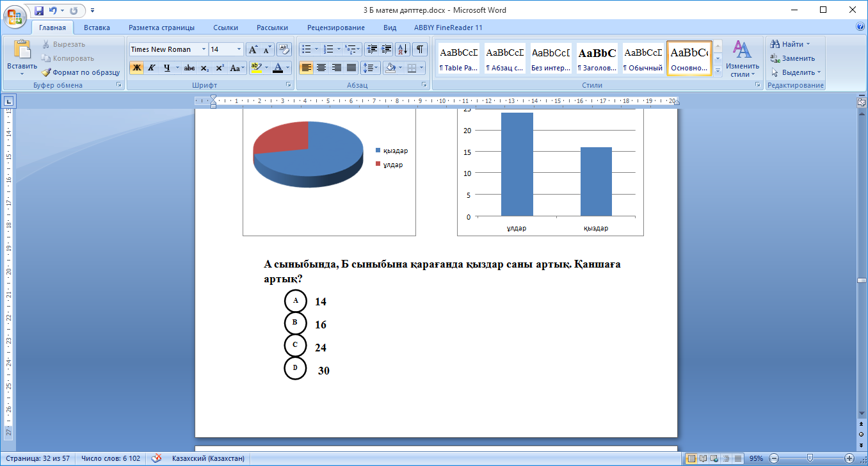This screenshot has height=466, width=868.
Task: Apply the Заголовок heading style
Action: coord(597,59)
